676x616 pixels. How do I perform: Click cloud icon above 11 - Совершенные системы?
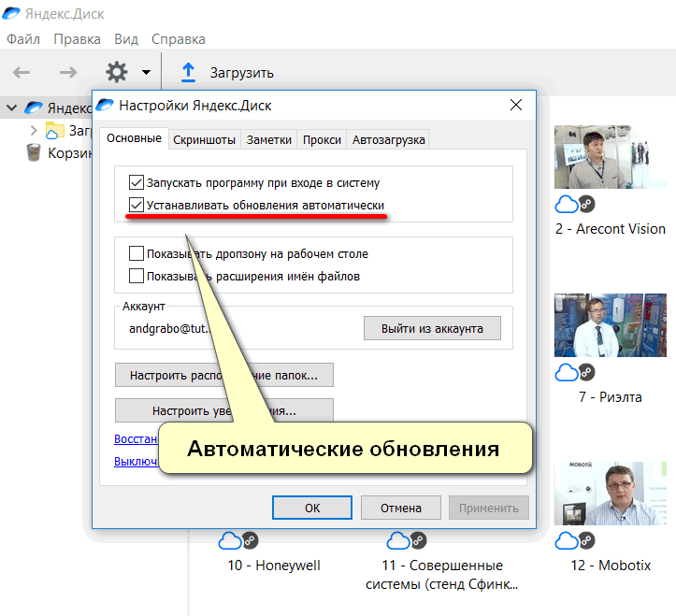pos(398,540)
